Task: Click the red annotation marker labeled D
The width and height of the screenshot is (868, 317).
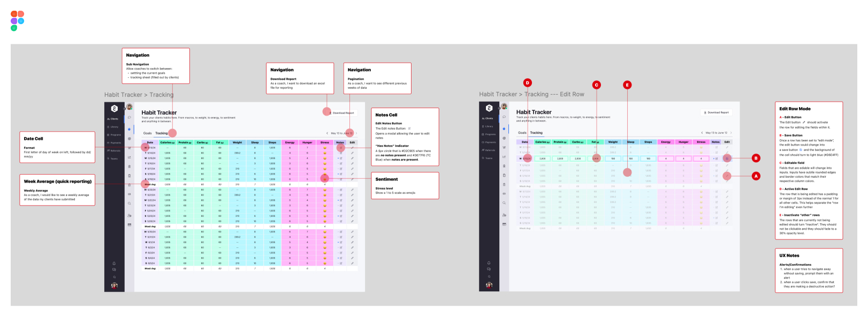Action: click(528, 82)
